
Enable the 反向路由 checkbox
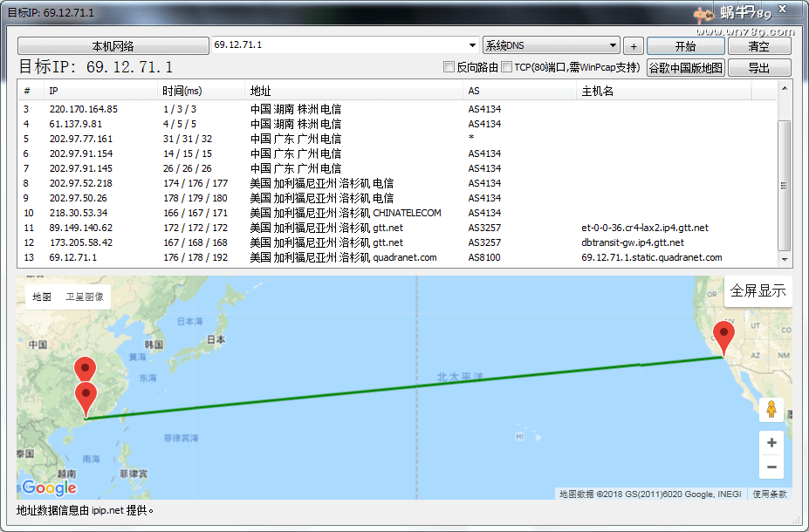448,65
